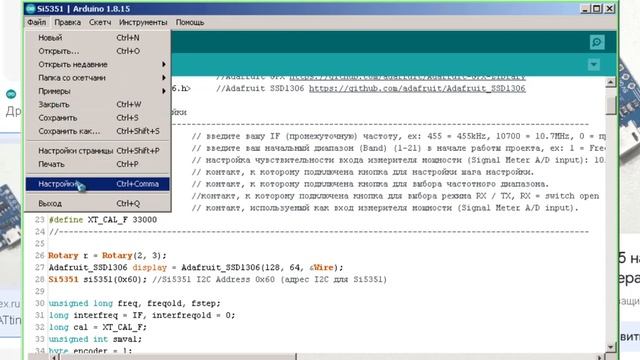Click the horizontal scrollbar left arrow
Viewport: 640px width, 360px height.
(54, 358)
